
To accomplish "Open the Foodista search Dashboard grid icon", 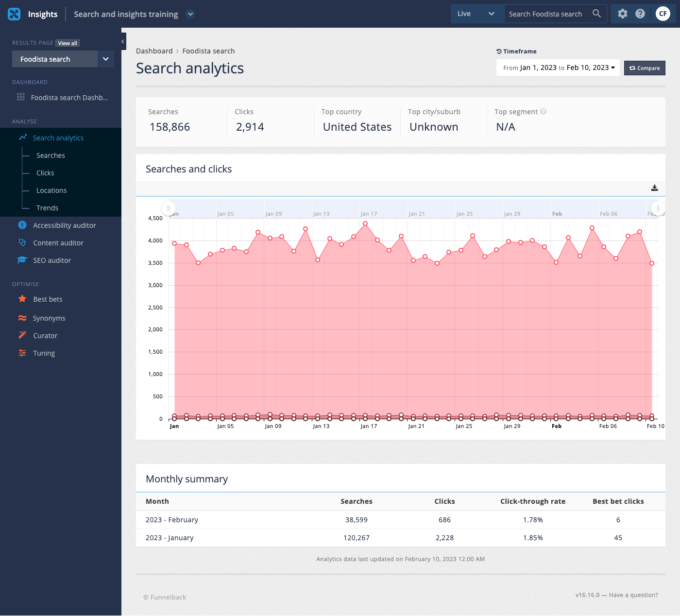I will pos(21,97).
